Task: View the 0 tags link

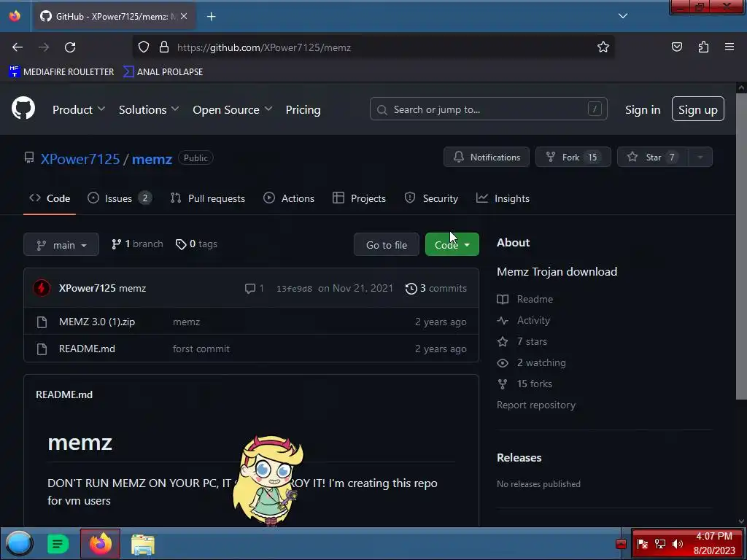Action: [x=196, y=244]
